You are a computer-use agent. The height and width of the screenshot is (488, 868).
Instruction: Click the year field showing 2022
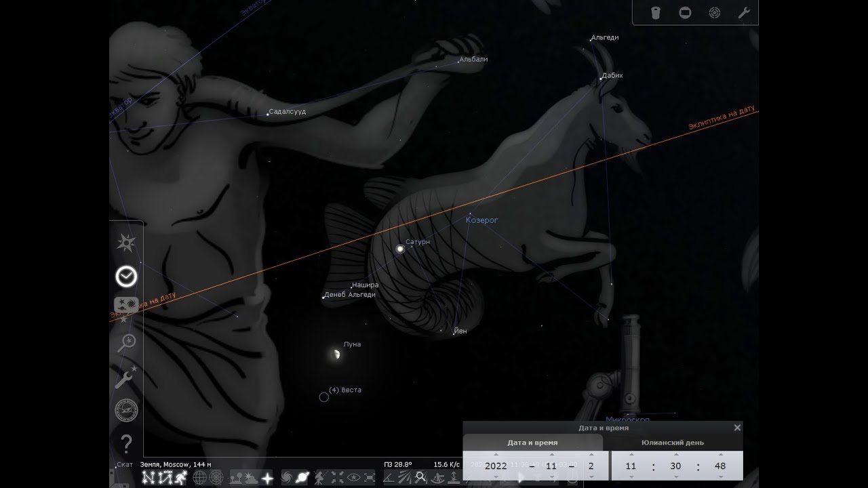[x=496, y=466]
